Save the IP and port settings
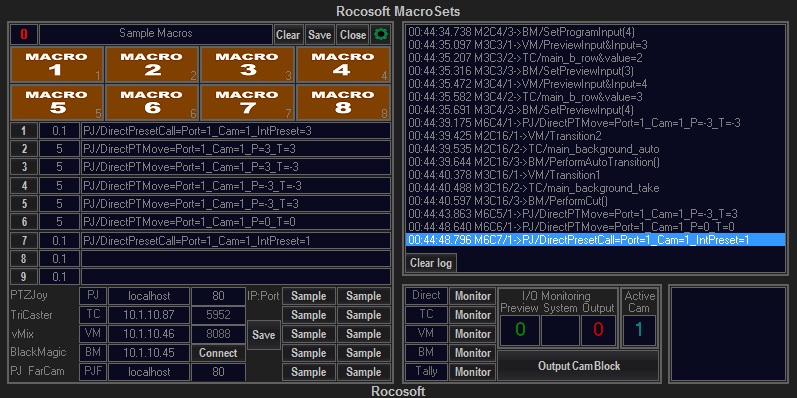This screenshot has width=797, height=398. [x=264, y=334]
